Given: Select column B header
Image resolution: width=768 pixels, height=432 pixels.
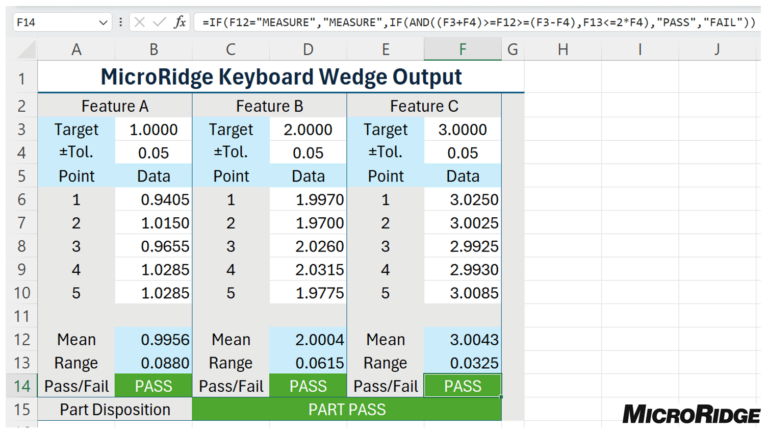Looking at the screenshot, I should [x=154, y=49].
